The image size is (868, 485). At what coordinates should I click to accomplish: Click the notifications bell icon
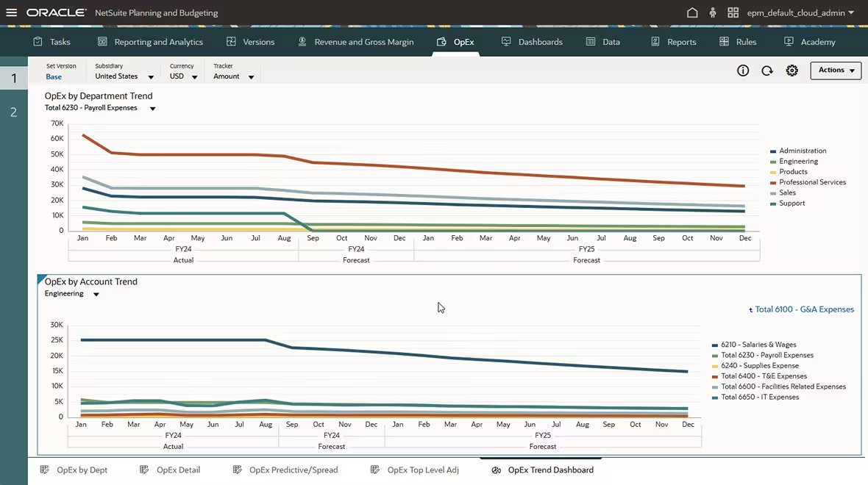pyautogui.click(x=712, y=12)
